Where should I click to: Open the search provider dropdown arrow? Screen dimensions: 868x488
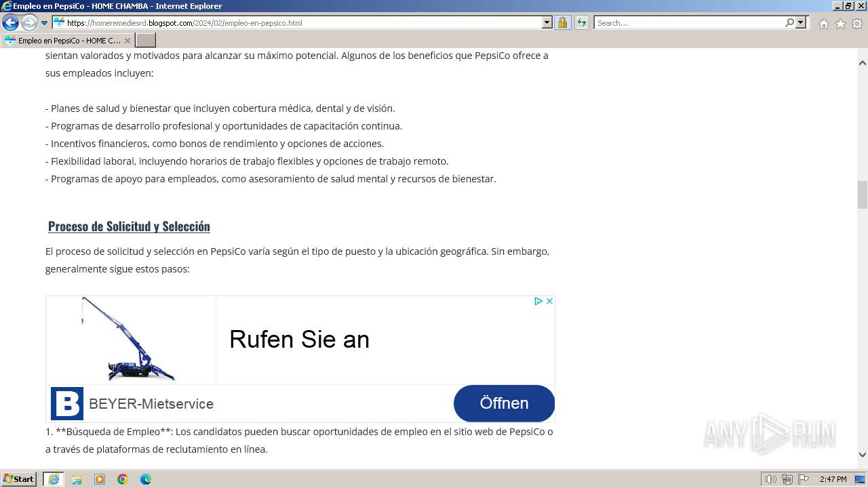tap(802, 22)
